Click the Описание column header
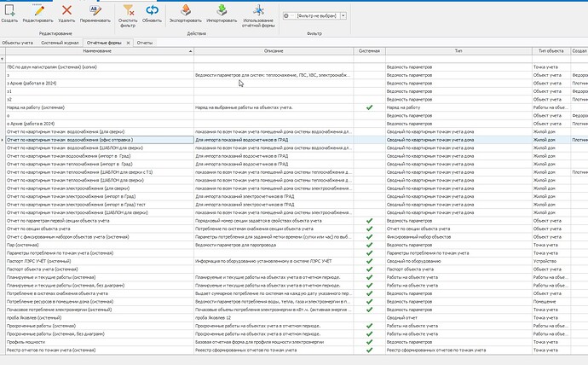 tap(274, 51)
